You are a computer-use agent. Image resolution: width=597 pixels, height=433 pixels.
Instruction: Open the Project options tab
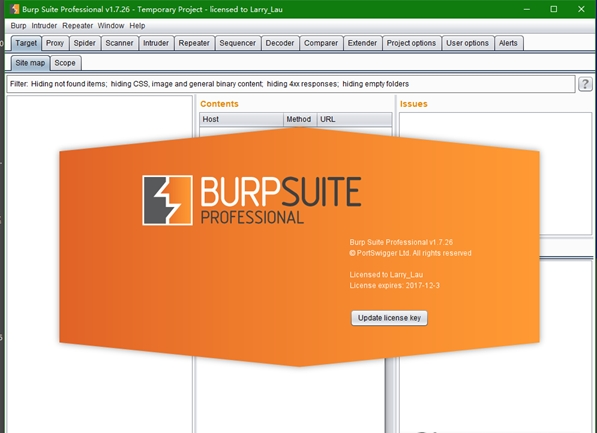(411, 43)
